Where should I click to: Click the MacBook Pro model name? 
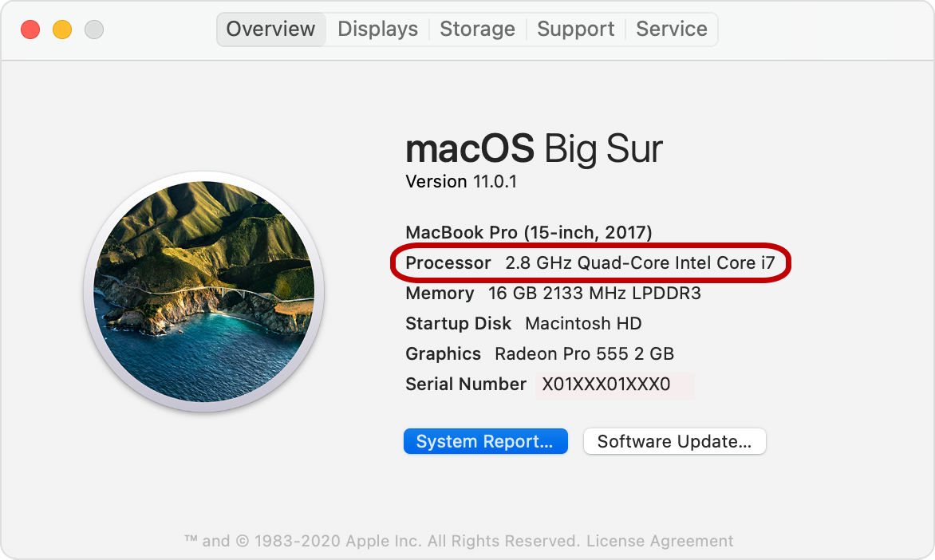[529, 233]
